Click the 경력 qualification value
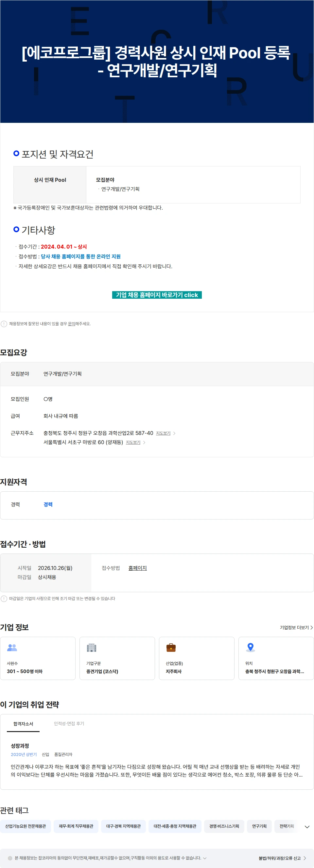Viewport: 314px width, 868px height. [x=48, y=504]
